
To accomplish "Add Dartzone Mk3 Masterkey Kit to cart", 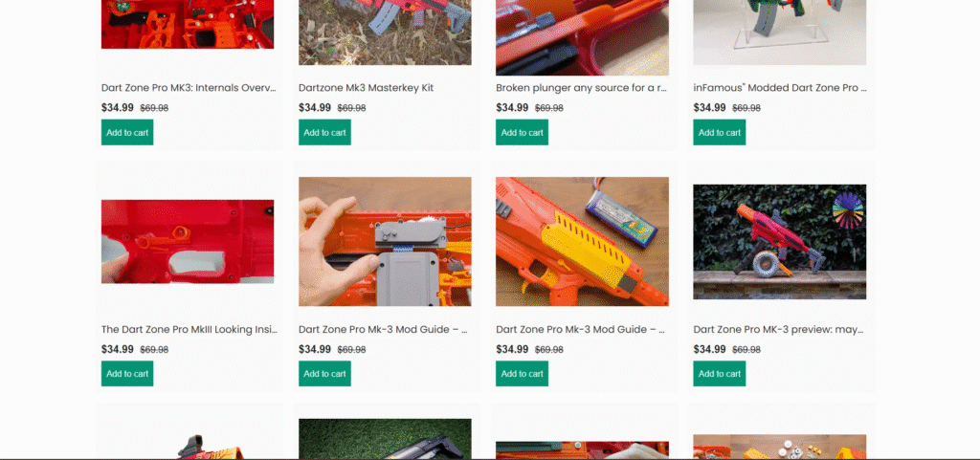I will pos(324,132).
